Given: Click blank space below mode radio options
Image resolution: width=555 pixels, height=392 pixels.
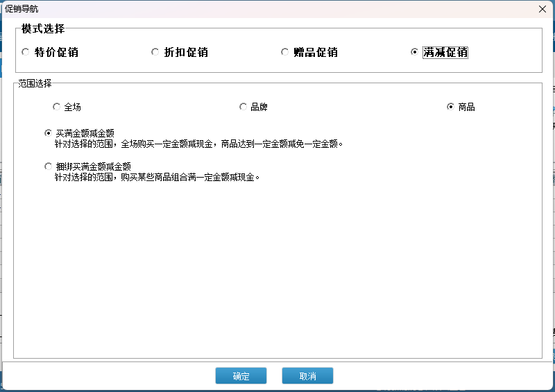Looking at the screenshot, I should click(x=277, y=67).
